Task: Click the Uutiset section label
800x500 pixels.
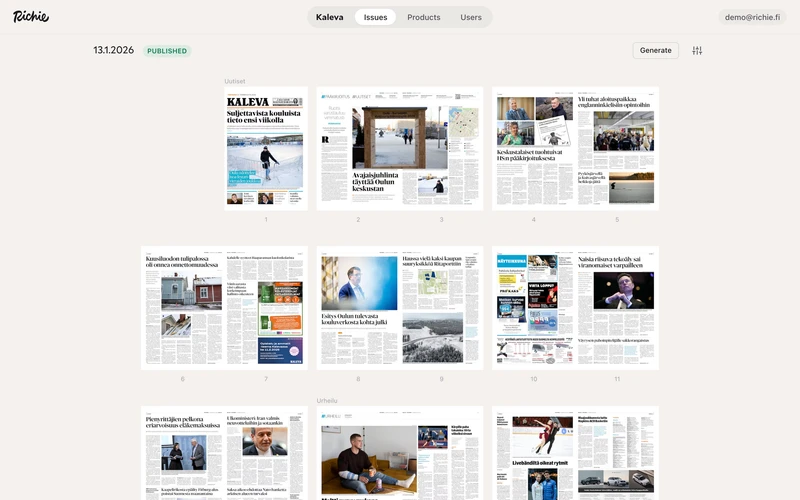Action: [235, 81]
